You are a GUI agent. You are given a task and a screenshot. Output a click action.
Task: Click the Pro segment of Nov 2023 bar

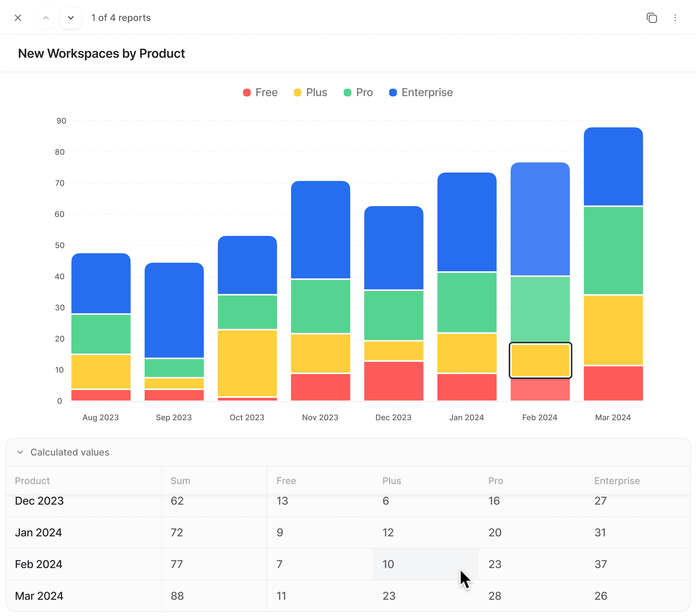point(320,306)
